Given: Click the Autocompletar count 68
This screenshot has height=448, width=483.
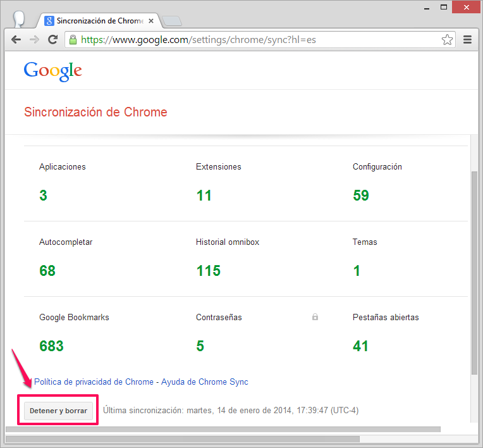Looking at the screenshot, I should click(47, 271).
